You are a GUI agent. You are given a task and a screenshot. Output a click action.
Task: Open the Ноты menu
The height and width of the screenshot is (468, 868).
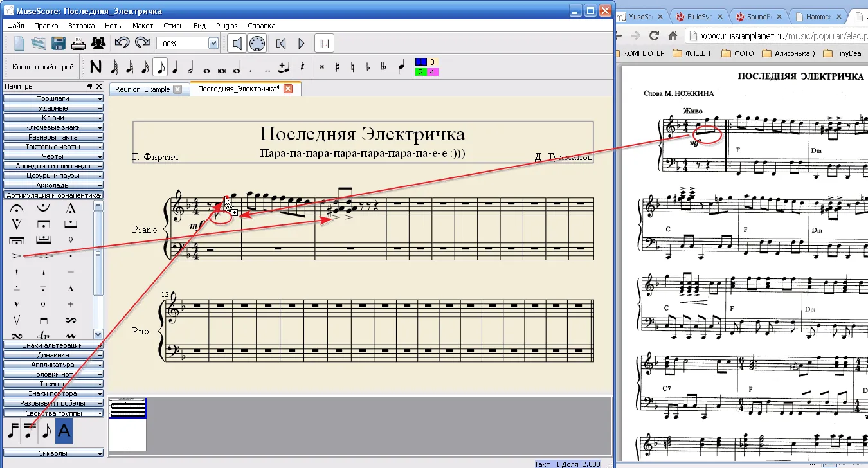tap(114, 26)
